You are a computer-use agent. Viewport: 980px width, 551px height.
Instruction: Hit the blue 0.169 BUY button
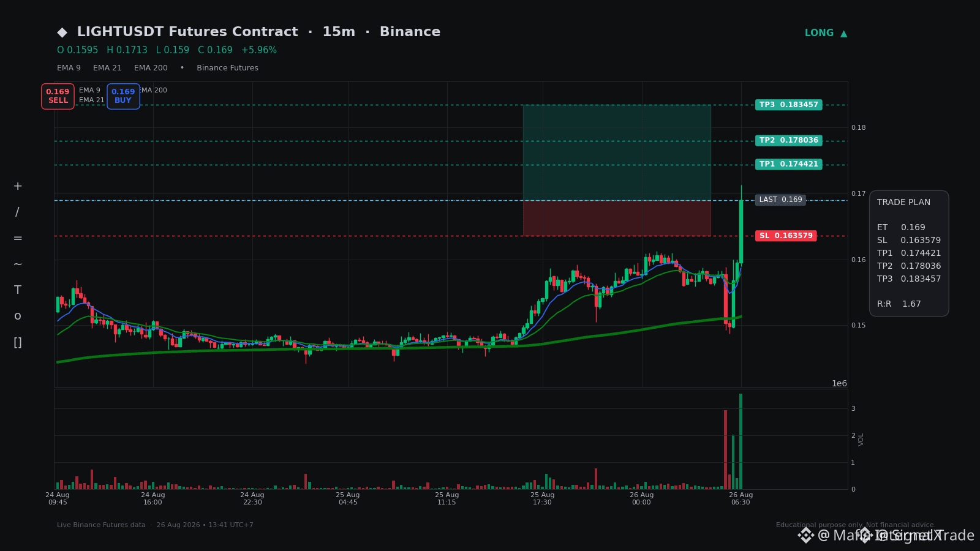(123, 96)
